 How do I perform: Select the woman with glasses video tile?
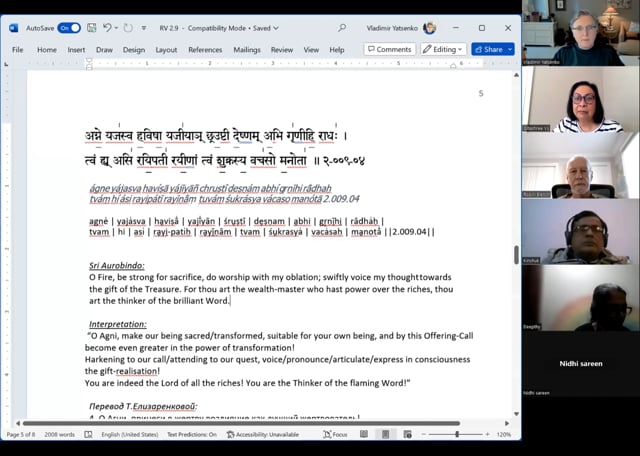tap(580, 99)
